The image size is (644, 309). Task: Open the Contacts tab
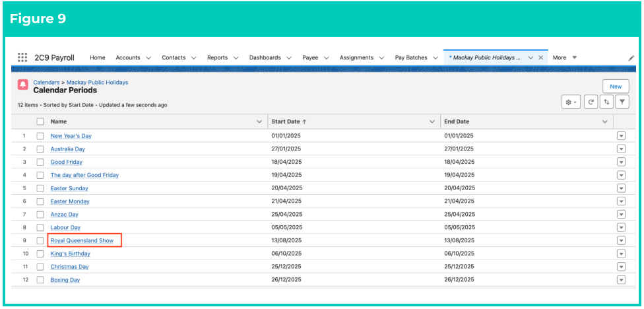[174, 57]
